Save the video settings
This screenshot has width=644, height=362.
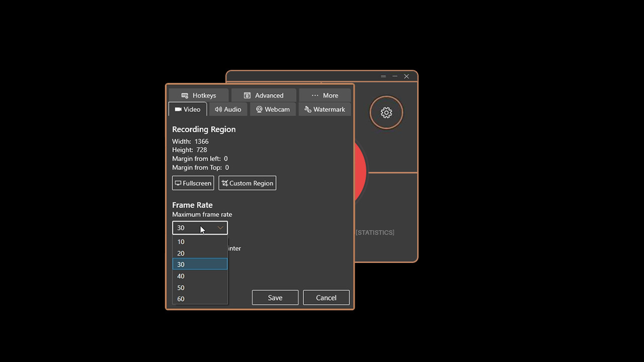point(275,298)
